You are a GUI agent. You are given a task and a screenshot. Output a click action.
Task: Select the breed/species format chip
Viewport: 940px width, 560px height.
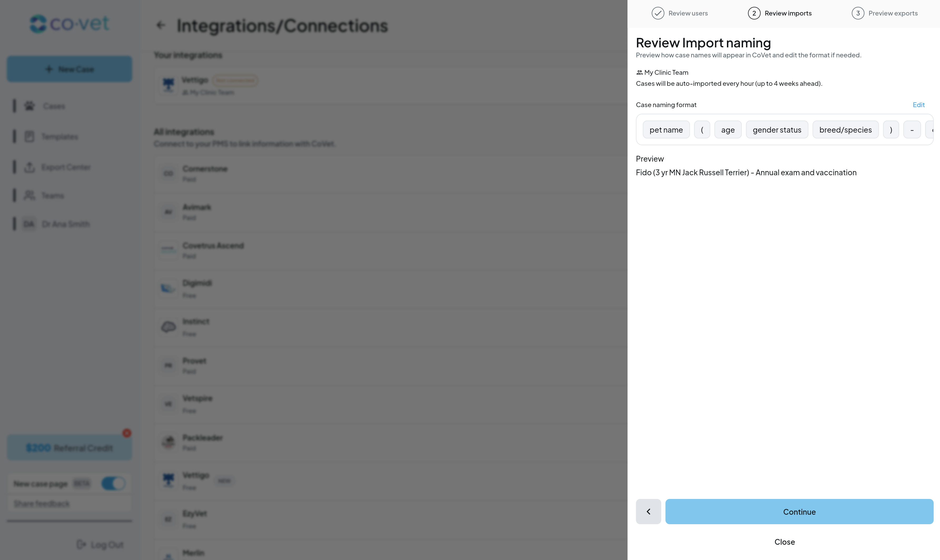point(845,130)
